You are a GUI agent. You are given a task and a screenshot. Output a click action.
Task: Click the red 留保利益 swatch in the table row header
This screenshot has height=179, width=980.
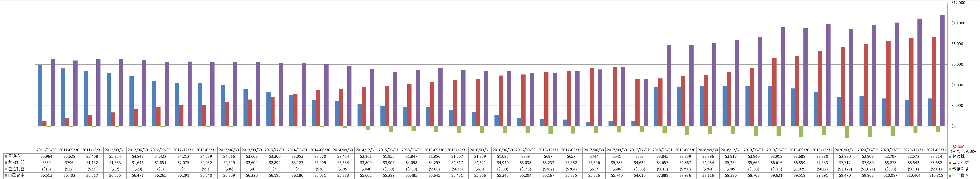pos(6,163)
